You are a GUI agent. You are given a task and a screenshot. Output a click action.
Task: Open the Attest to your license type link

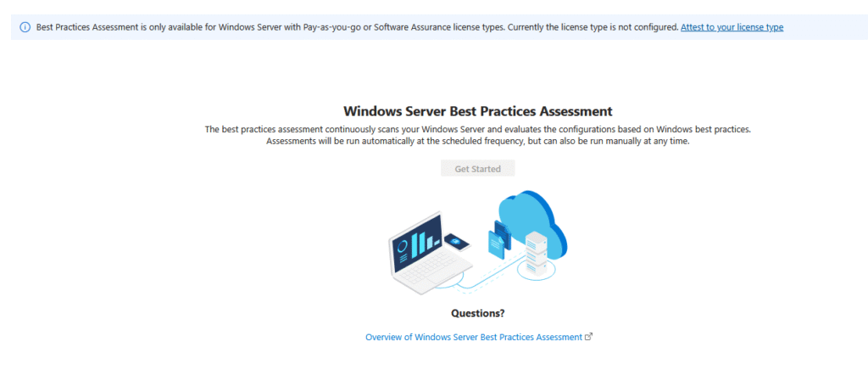[732, 27]
